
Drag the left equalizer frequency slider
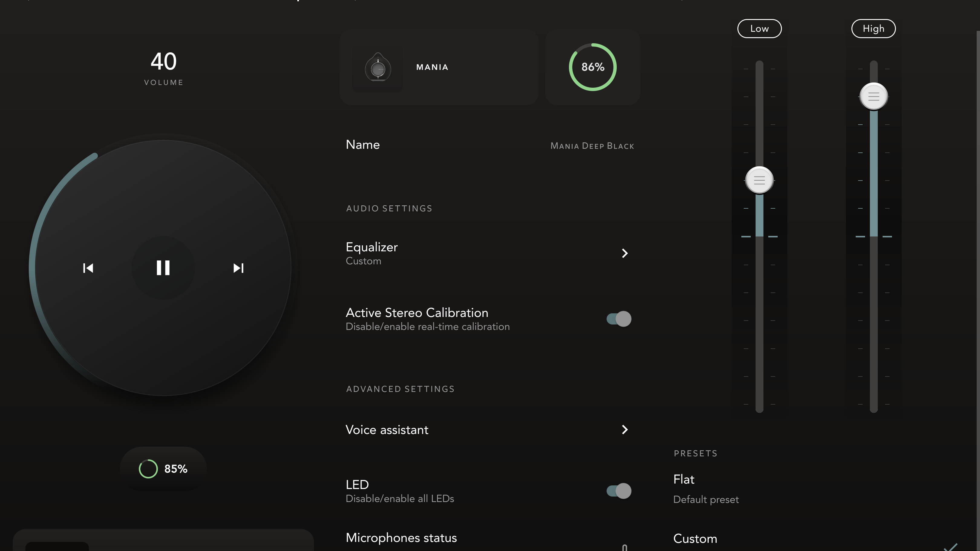tap(759, 180)
